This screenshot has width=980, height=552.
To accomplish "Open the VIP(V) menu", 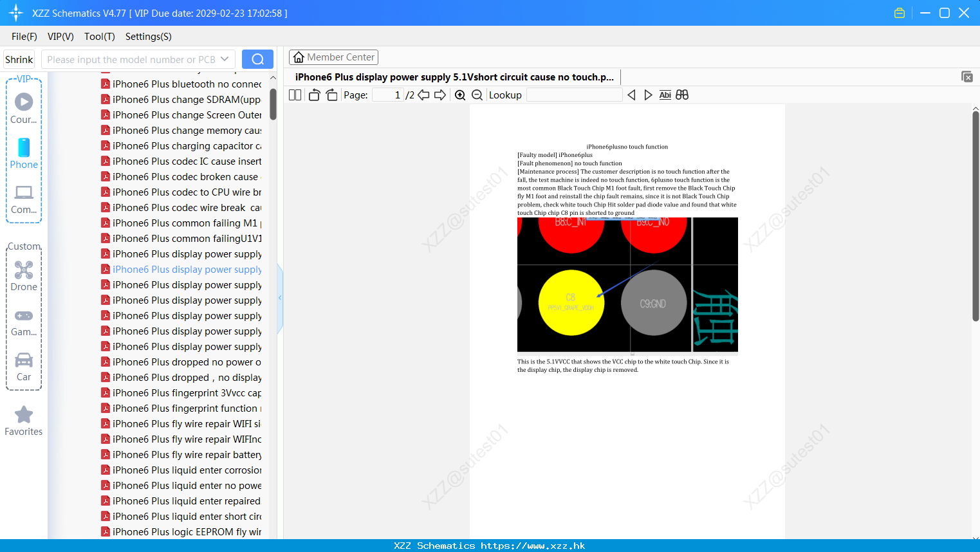I will 60,37.
